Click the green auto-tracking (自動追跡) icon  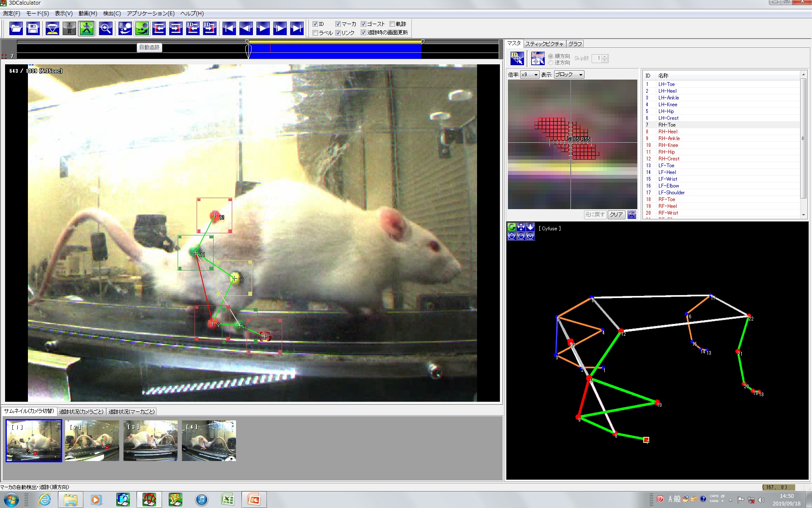pos(142,28)
